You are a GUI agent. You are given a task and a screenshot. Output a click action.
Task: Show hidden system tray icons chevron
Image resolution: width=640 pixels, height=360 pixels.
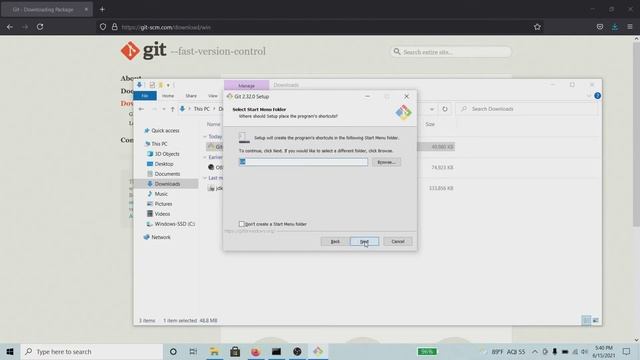tap(534, 351)
